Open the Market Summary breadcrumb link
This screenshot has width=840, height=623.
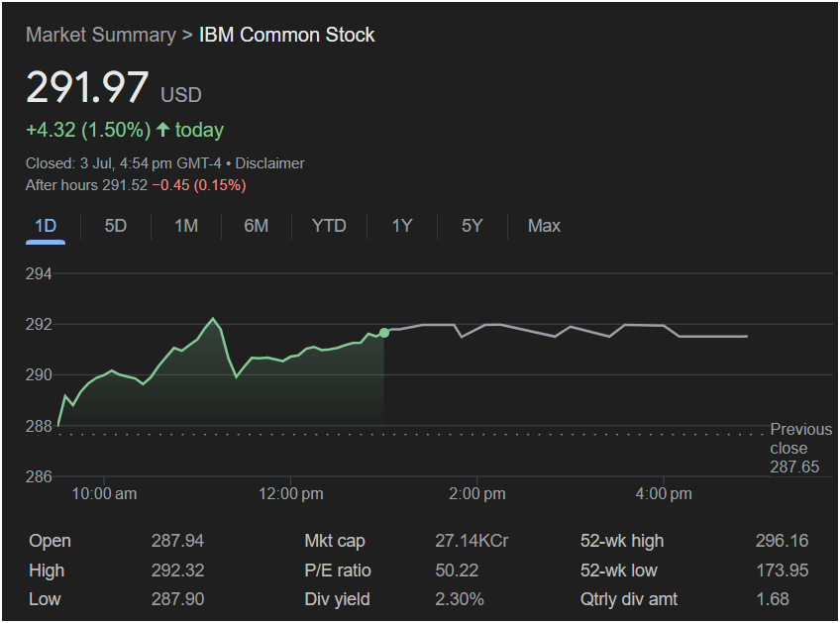(101, 35)
